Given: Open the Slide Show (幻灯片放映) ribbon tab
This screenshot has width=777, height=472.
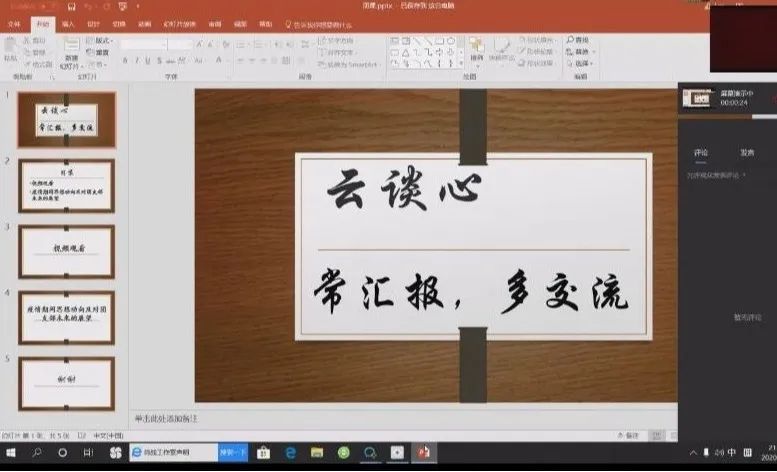Looking at the screenshot, I should pyautogui.click(x=178, y=22).
